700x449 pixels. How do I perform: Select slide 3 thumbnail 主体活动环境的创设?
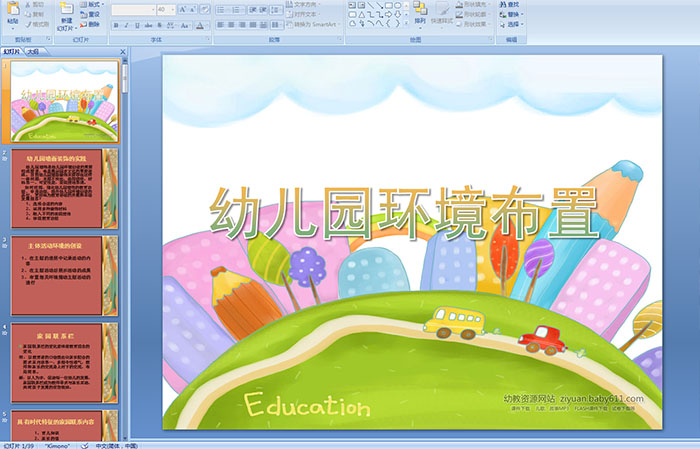(65, 276)
